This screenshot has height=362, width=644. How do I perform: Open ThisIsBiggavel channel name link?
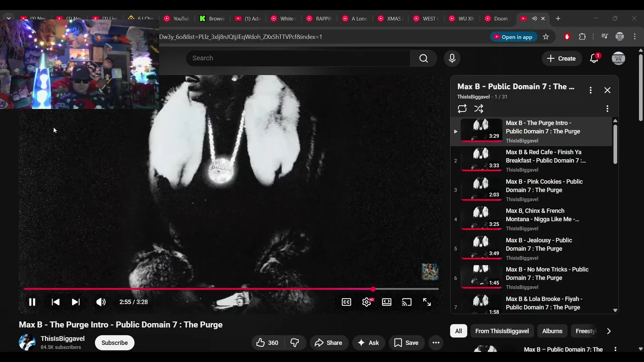pos(62,339)
